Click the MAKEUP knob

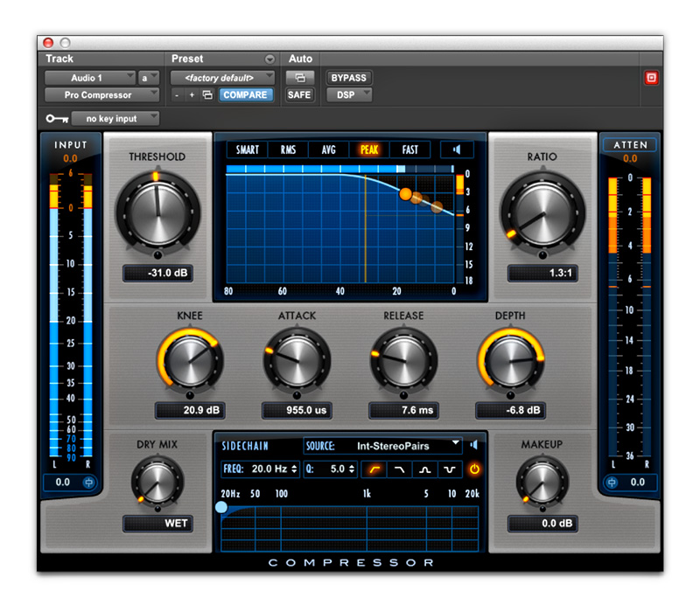pos(542,483)
